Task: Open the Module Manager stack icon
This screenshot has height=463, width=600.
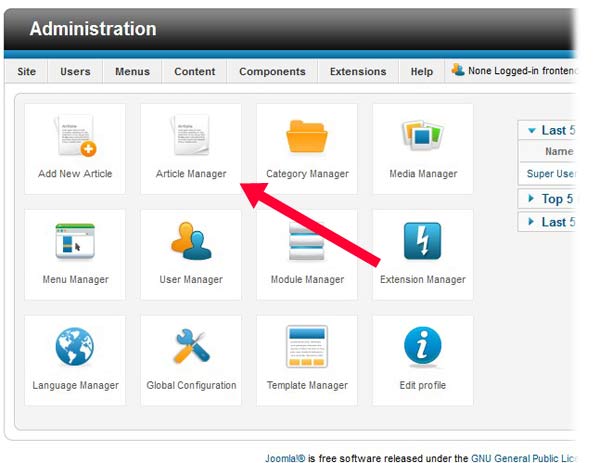Action: pos(307,241)
